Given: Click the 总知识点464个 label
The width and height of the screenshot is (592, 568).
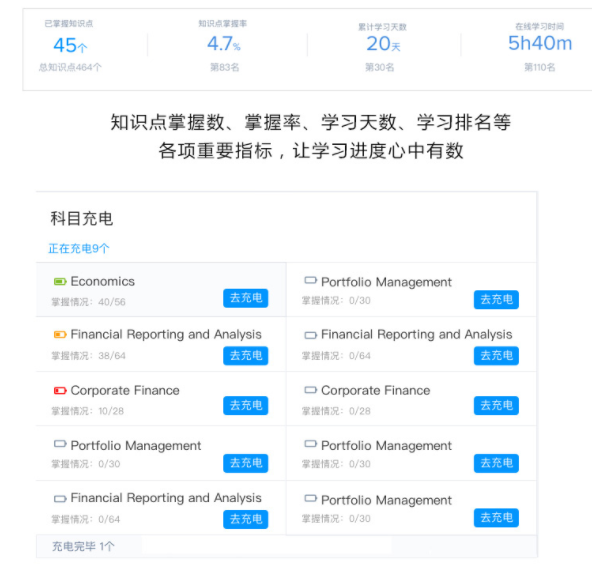Looking at the screenshot, I should (70, 68).
